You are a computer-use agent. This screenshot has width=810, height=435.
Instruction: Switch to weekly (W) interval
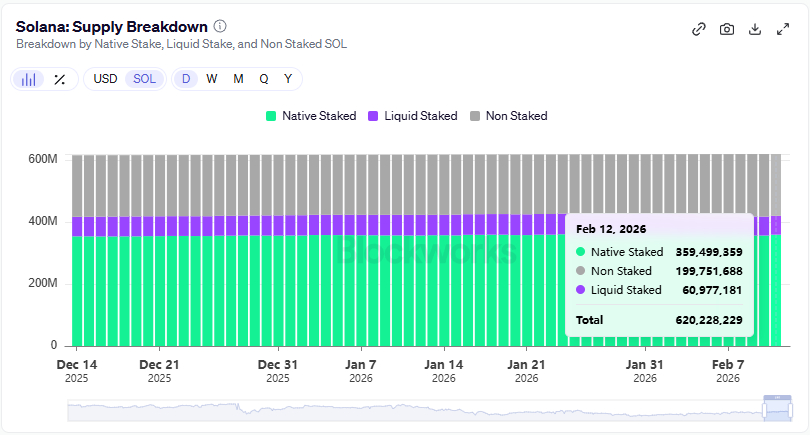[212, 79]
